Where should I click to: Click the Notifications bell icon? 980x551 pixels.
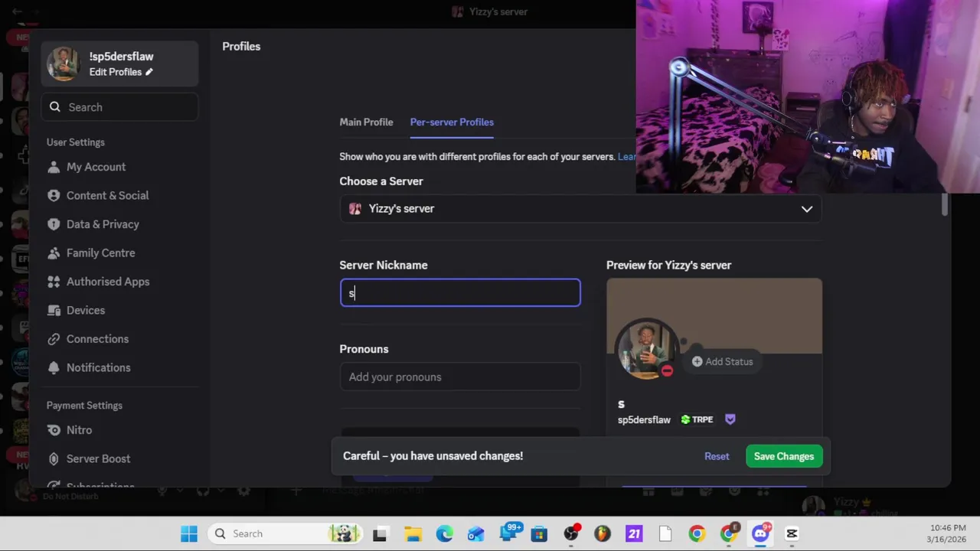[54, 367]
